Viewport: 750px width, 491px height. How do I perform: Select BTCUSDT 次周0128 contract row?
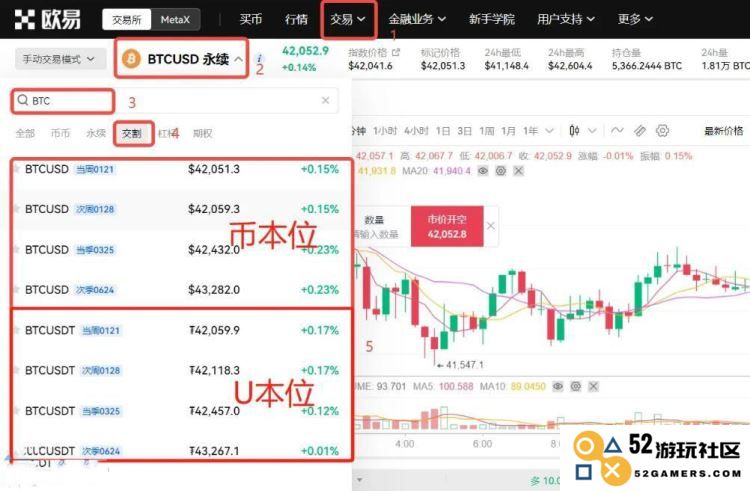click(181, 370)
